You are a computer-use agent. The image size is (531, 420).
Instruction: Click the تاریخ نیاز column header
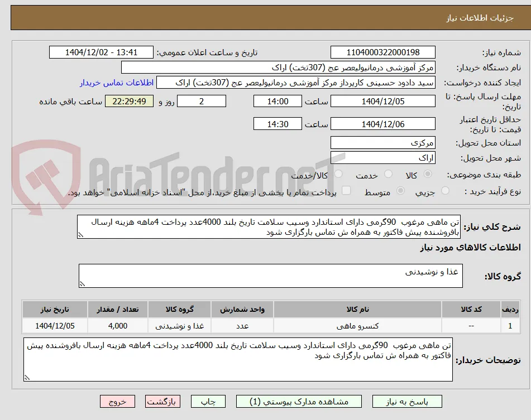(55, 310)
